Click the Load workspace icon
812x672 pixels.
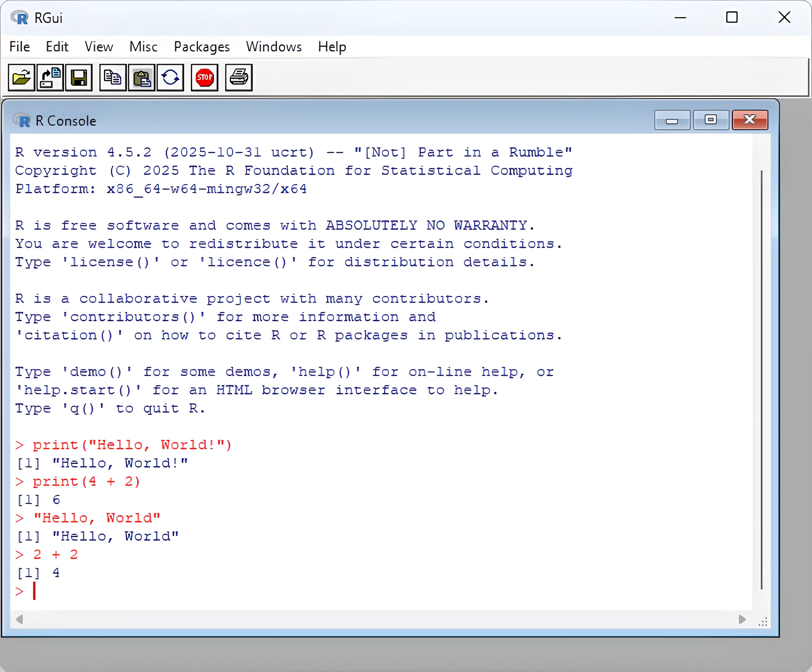click(50, 78)
